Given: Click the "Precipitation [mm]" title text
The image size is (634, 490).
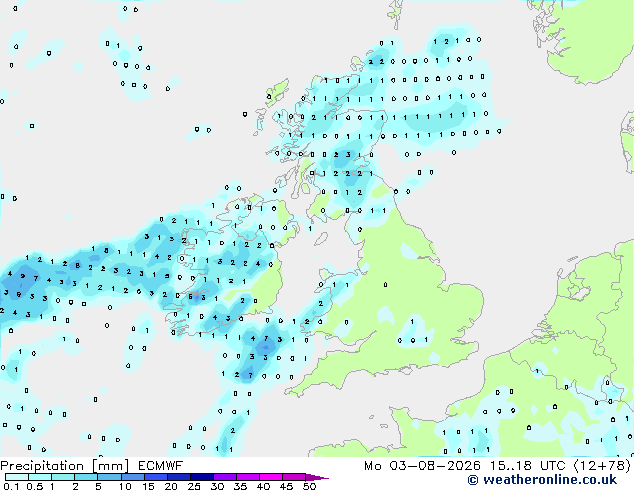Looking at the screenshot, I should pyautogui.click(x=64, y=466).
